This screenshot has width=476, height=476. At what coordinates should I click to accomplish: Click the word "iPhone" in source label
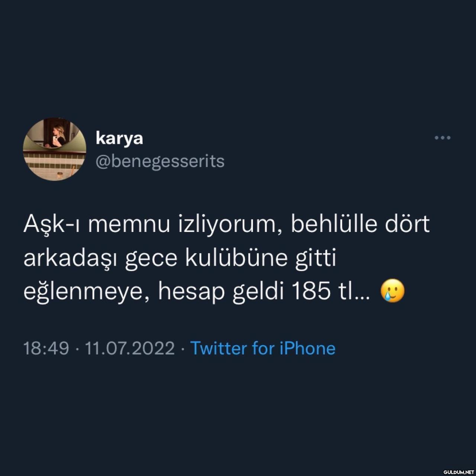click(308, 348)
